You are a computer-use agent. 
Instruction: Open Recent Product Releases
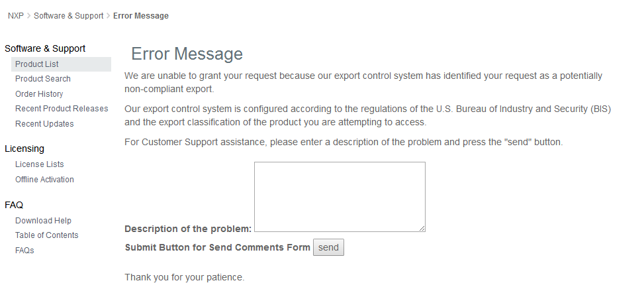coord(62,109)
